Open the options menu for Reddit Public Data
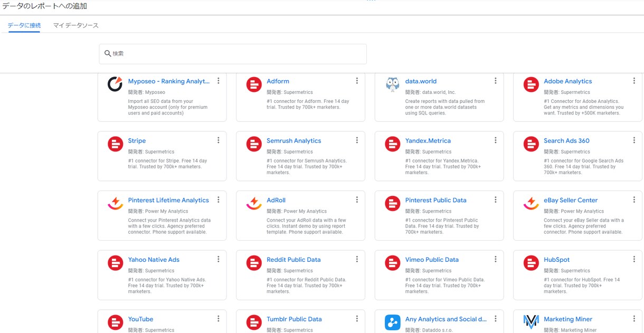Image resolution: width=644 pixels, height=333 pixels. click(357, 259)
